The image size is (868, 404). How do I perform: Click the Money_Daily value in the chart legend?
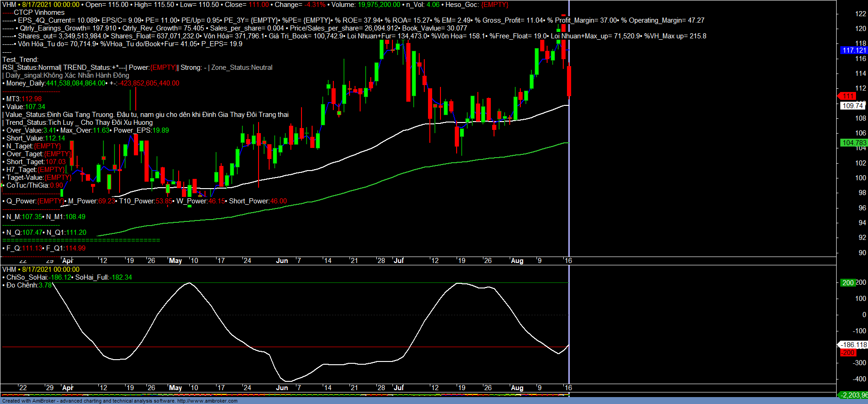76,83
